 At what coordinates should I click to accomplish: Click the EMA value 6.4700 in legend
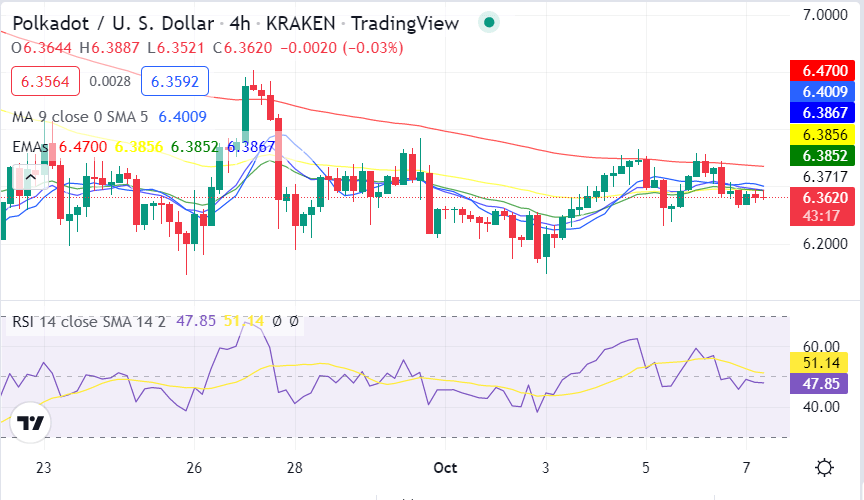coord(83,147)
